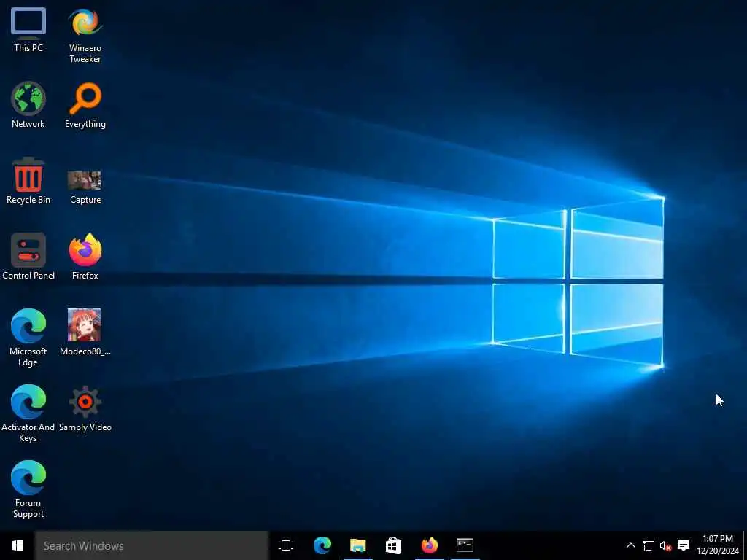Screen dimensions: 747x560
Task: Select the Microsoft Edge desktop shortcut
Action: tap(28, 338)
